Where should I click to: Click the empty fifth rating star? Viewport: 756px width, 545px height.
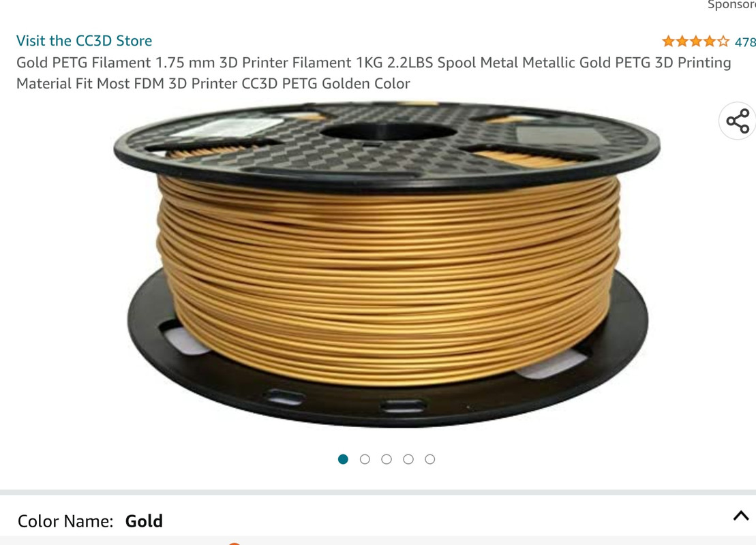coord(723,42)
